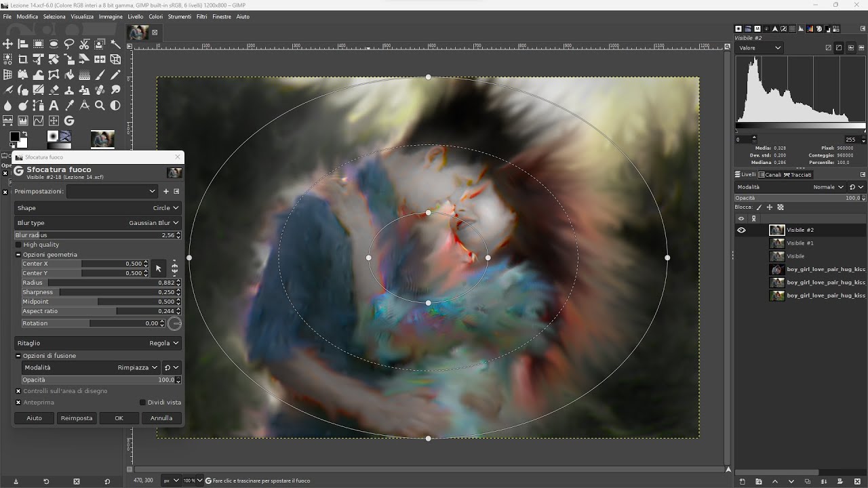868x488 pixels.
Task: Select the Ellipse Select tool
Action: (54, 43)
